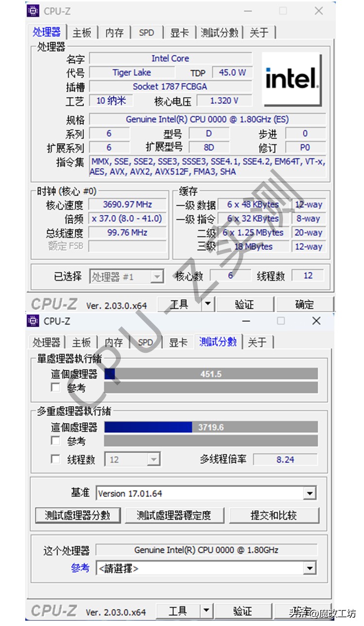Click 工具 button in upper window

click(179, 304)
